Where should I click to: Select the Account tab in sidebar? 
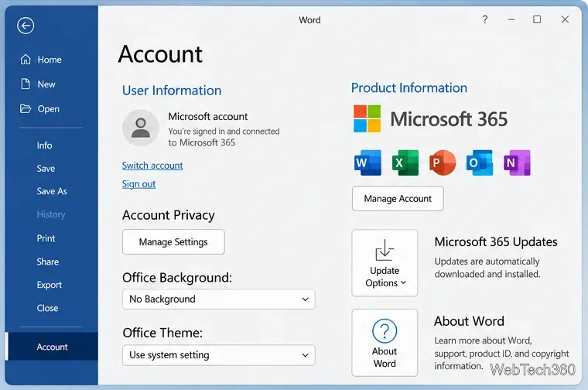52,347
